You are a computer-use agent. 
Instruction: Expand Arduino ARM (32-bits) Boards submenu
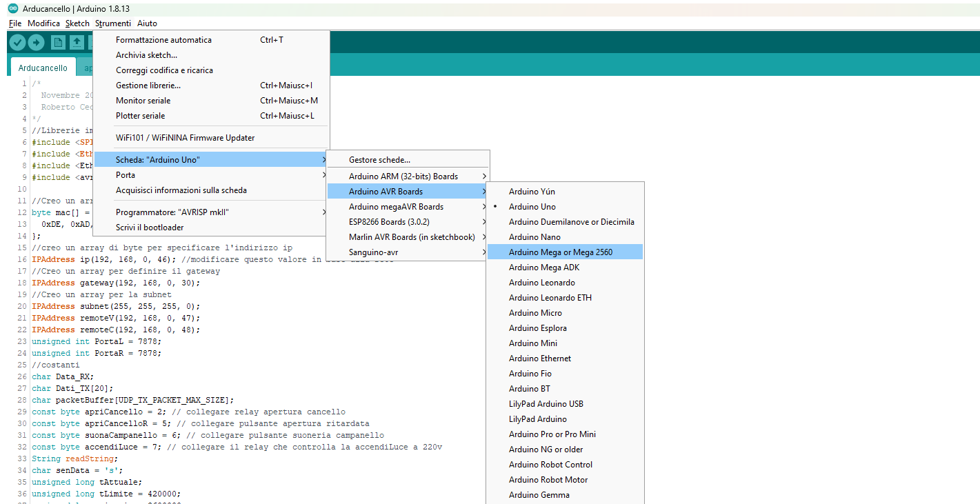click(408, 177)
